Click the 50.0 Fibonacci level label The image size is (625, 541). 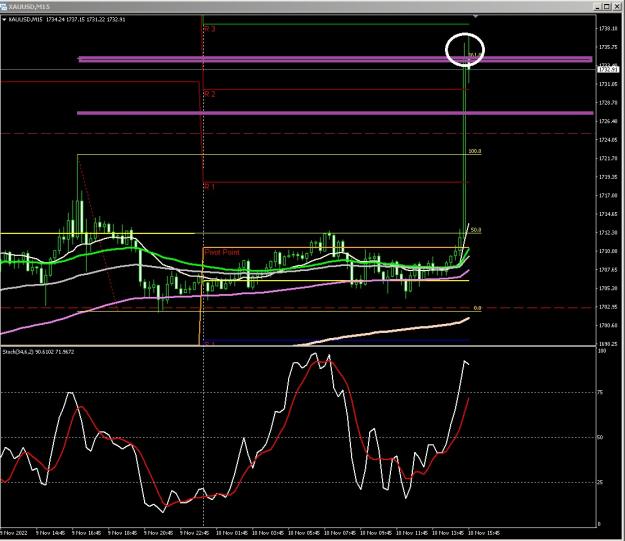[476, 230]
